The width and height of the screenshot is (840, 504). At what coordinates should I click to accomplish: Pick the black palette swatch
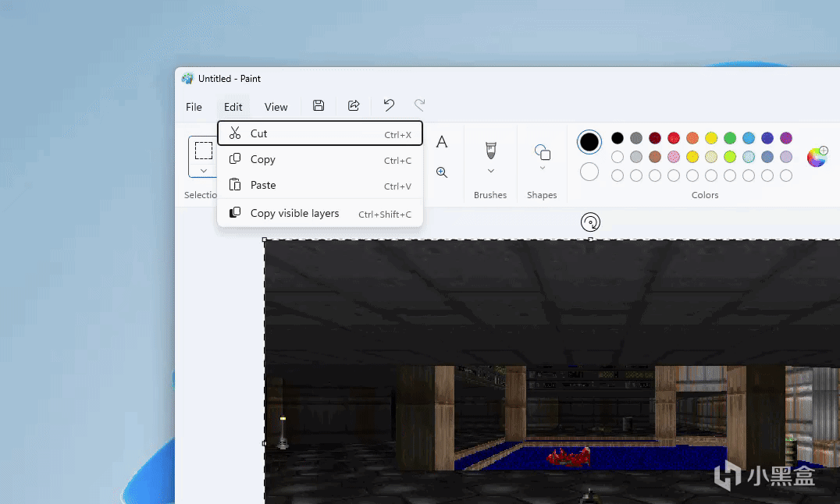618,138
